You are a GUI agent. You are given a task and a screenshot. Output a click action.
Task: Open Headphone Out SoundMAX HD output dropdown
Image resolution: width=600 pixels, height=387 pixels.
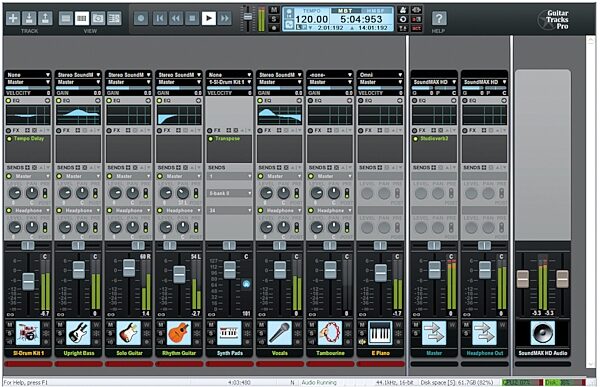[x=484, y=82]
